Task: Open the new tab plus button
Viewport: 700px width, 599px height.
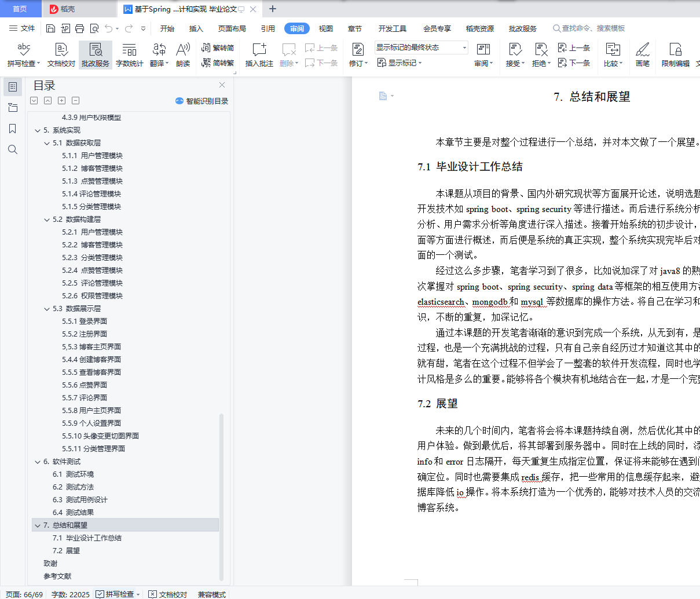Action: pos(273,9)
